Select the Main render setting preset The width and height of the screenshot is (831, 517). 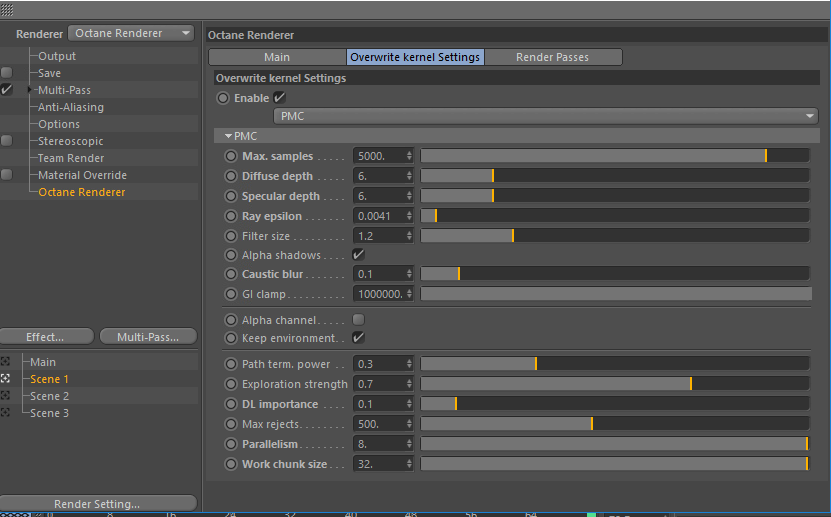coord(43,362)
